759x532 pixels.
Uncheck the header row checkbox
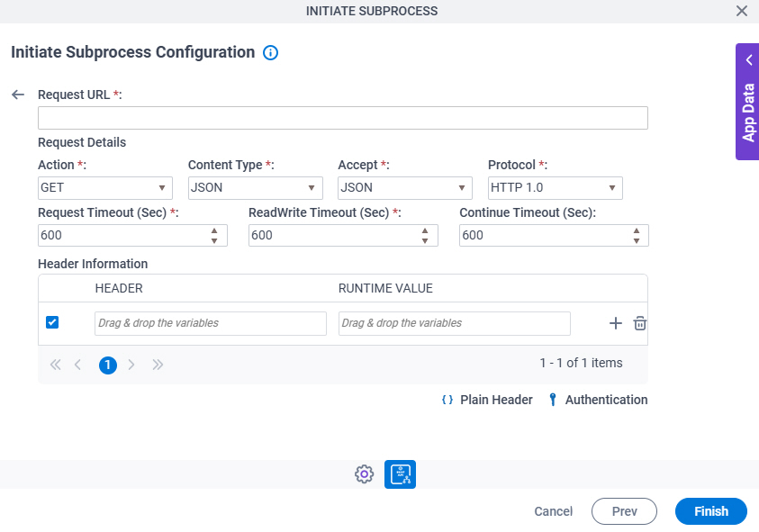[x=52, y=322]
